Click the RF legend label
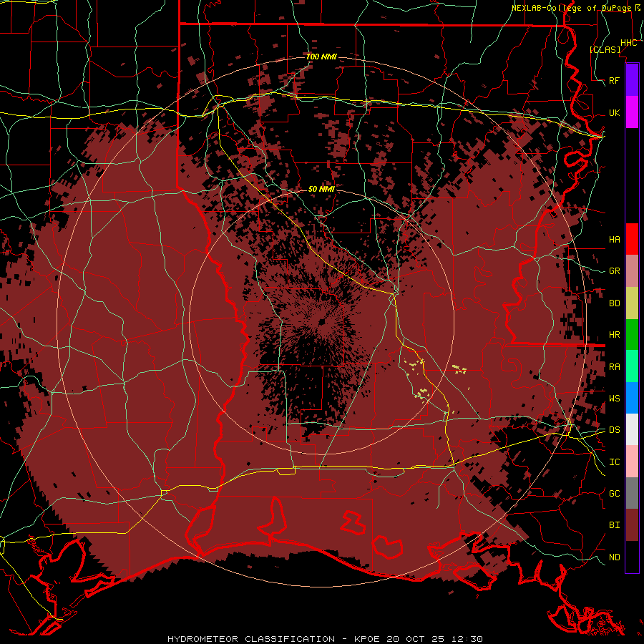The width and height of the screenshot is (644, 644). [x=614, y=80]
